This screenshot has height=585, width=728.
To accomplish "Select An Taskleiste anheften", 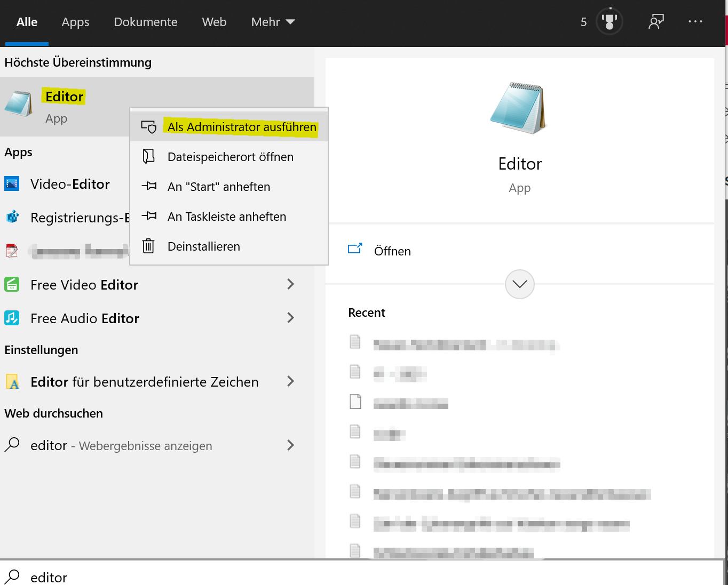I will [229, 217].
